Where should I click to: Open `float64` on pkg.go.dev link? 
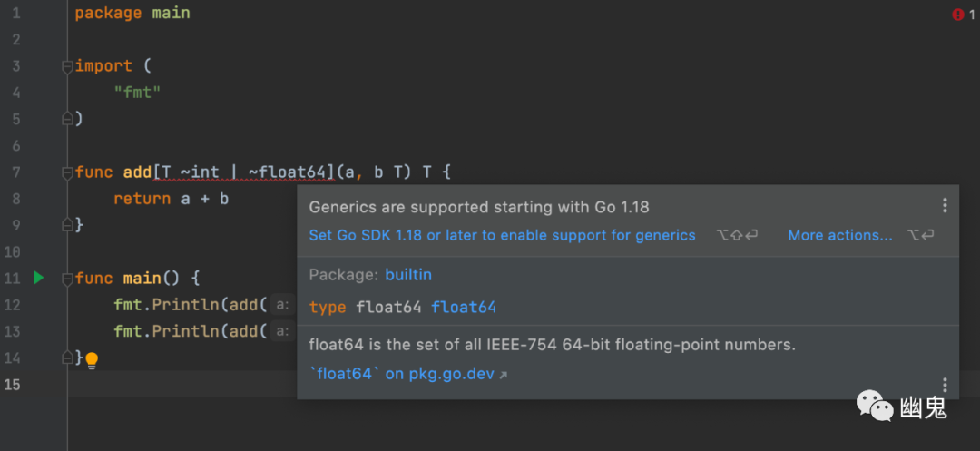pyautogui.click(x=402, y=374)
